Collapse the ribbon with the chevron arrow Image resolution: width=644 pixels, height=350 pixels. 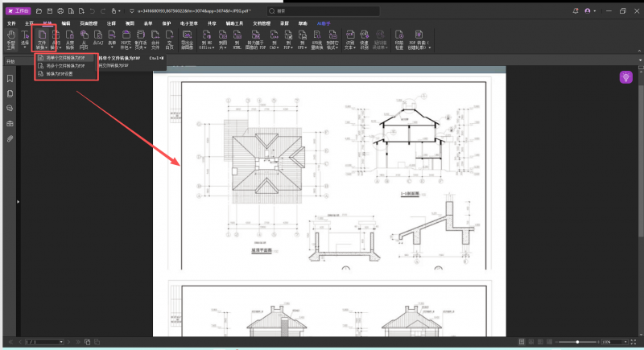(x=639, y=51)
